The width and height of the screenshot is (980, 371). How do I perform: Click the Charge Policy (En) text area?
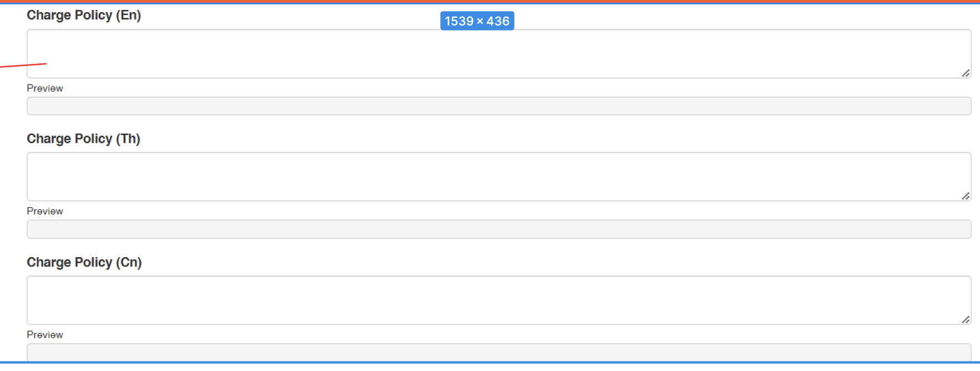tap(498, 53)
